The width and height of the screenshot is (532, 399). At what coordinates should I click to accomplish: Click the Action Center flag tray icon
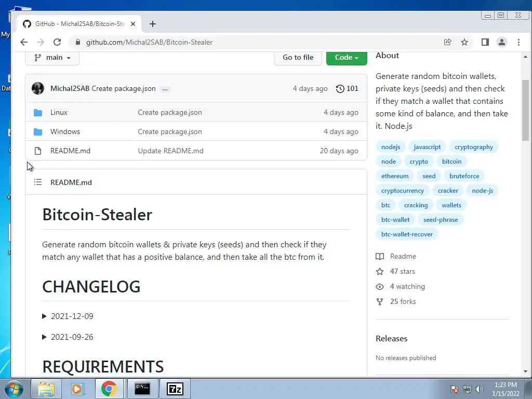[x=454, y=389]
